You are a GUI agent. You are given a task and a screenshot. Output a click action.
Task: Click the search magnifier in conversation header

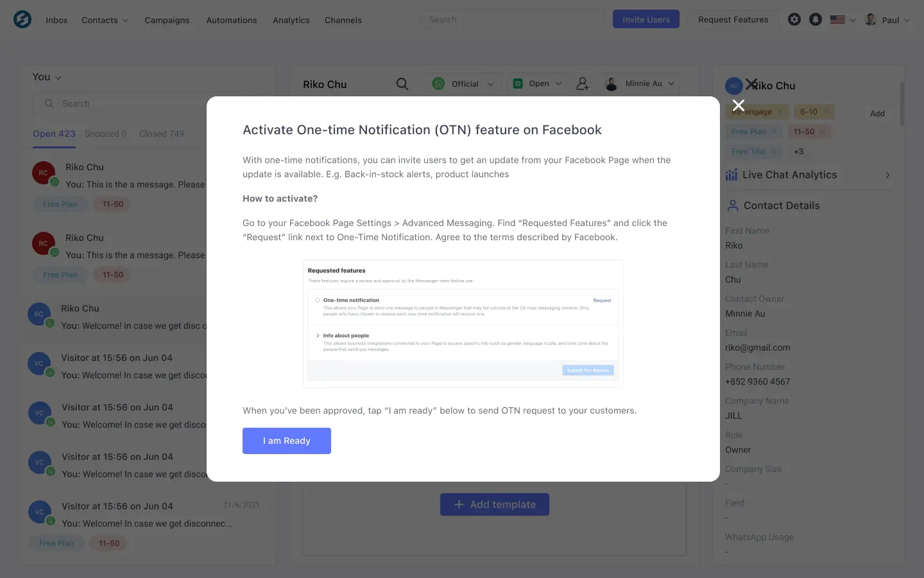pos(402,83)
